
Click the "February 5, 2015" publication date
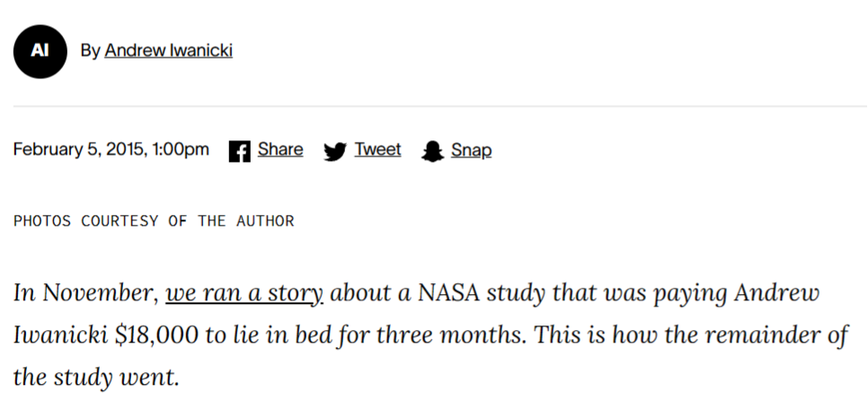pos(79,149)
